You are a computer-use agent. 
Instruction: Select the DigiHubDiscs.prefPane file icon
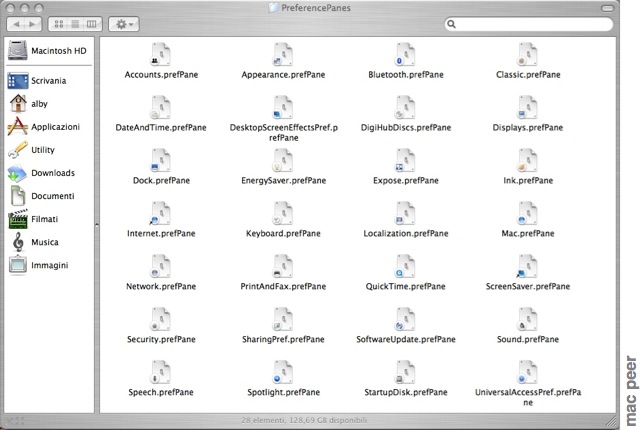(405, 107)
